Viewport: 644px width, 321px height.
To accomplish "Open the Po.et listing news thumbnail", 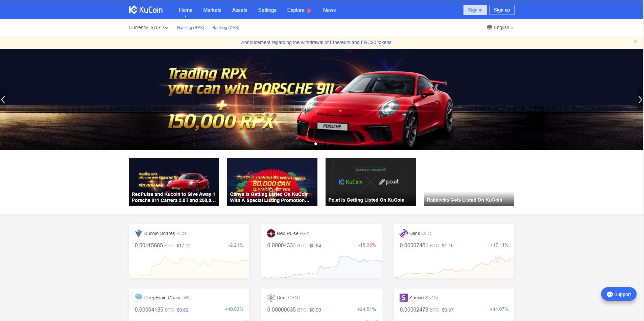I will point(371,182).
